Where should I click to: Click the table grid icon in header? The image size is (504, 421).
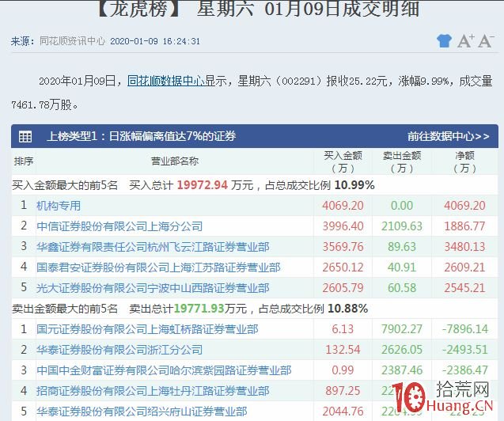(25, 136)
